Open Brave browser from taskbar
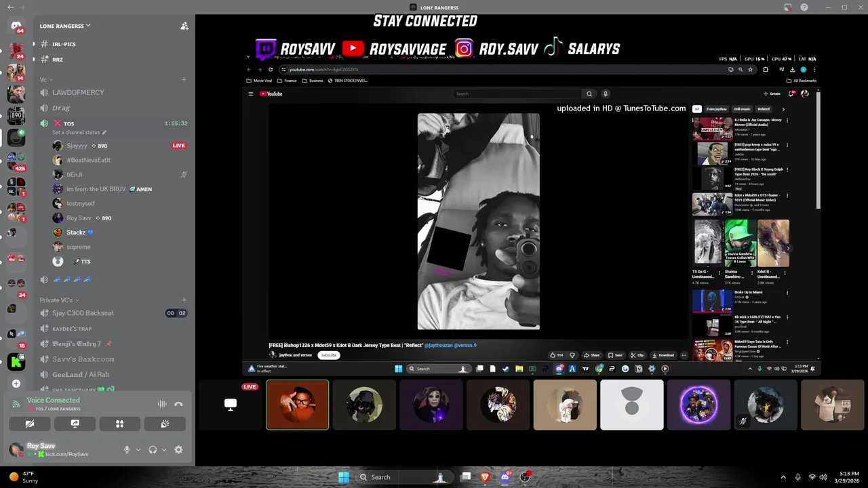 (485, 477)
